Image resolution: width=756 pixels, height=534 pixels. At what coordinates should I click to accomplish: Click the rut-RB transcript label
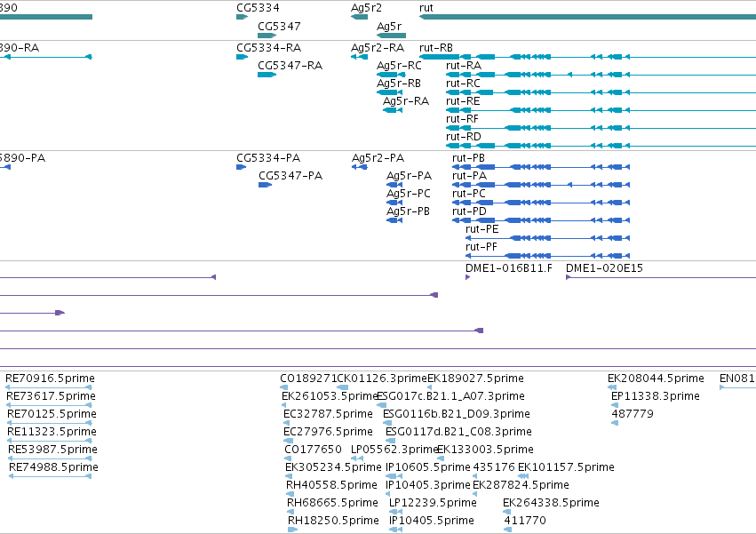click(x=436, y=48)
